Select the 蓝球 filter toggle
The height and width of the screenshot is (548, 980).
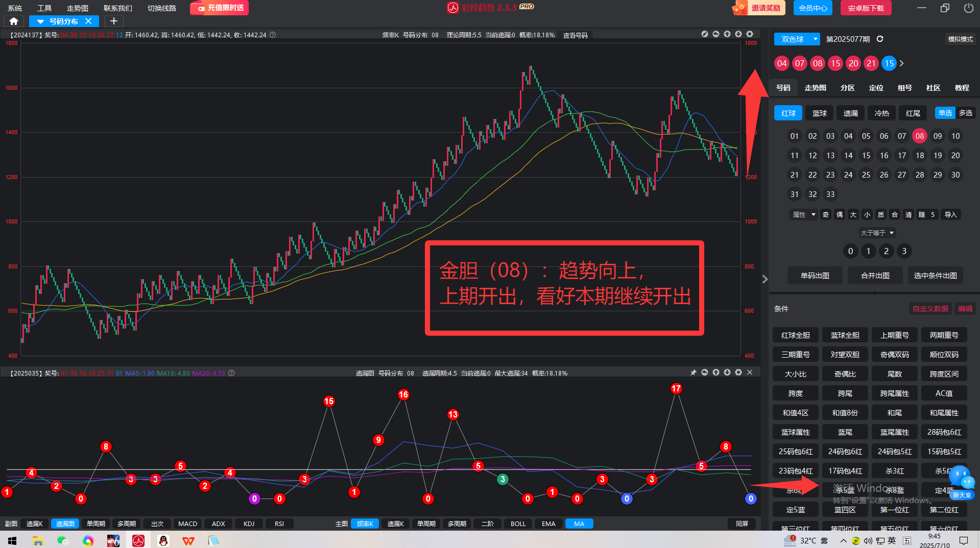pyautogui.click(x=819, y=113)
